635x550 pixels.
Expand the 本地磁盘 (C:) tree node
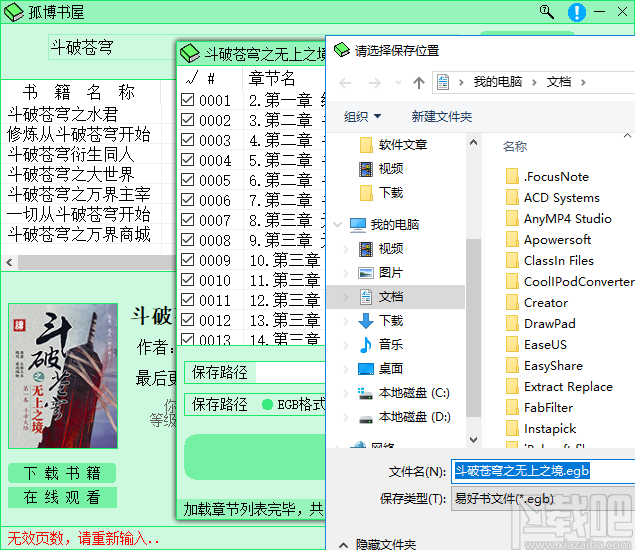click(345, 393)
